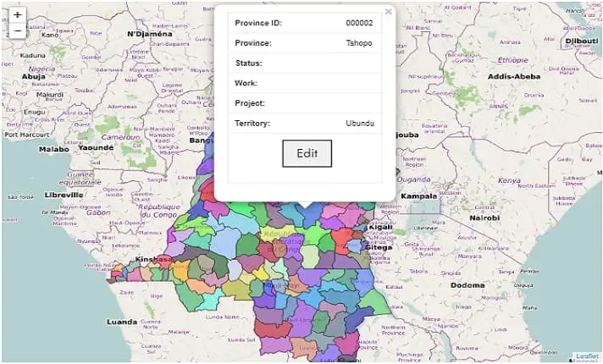Click the Addis-Abeba city label
The image size is (603, 364).
(513, 76)
